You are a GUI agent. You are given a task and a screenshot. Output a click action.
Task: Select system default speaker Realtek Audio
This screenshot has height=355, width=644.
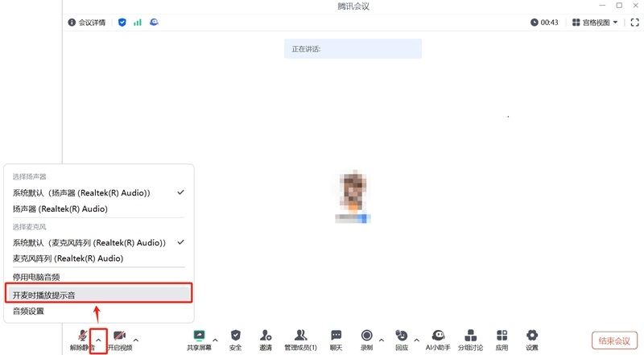tap(98, 192)
